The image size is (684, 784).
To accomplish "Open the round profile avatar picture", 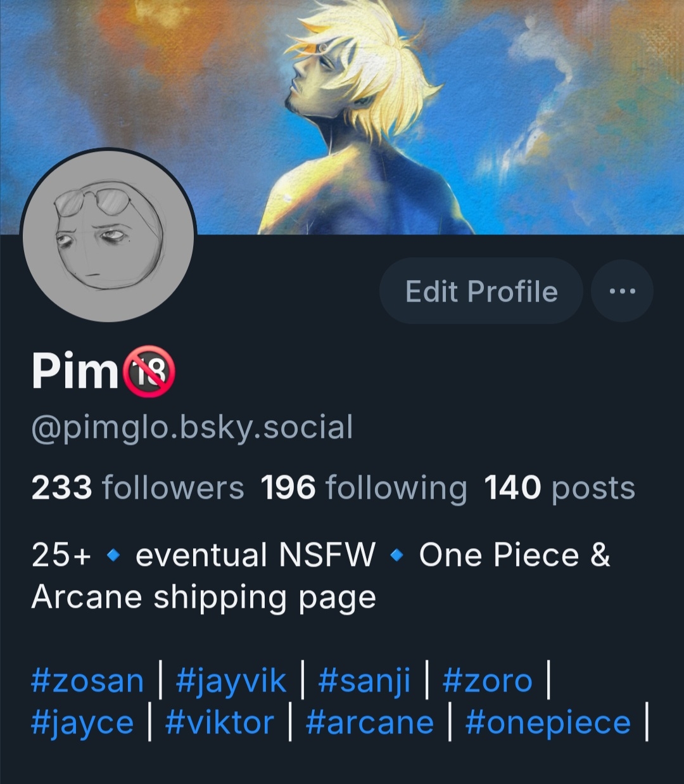I will pyautogui.click(x=108, y=235).
